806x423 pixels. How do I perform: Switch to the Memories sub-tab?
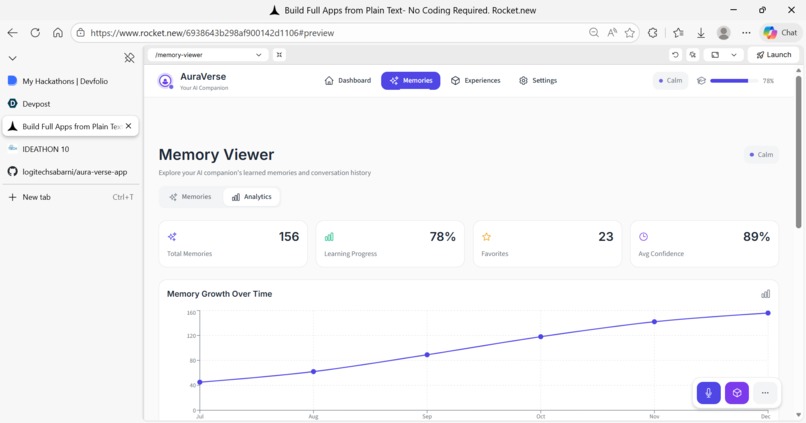coord(191,197)
